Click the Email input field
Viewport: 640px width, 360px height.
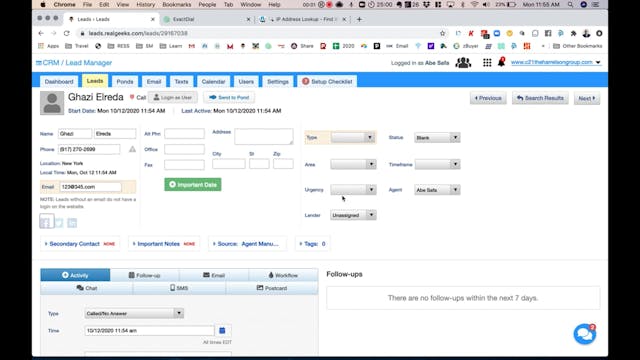(90, 187)
